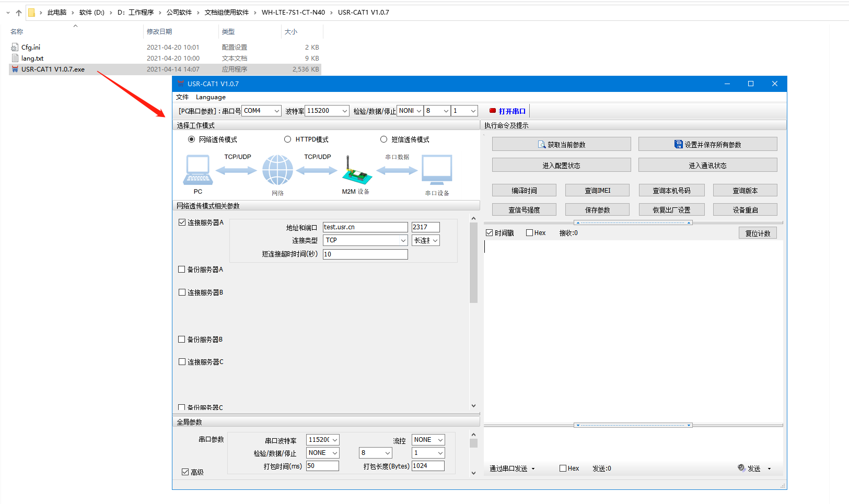Viewport: 849px width, 504px height.
Task: Click 软件 (D:) breadcrumb segment
Action: (92, 13)
